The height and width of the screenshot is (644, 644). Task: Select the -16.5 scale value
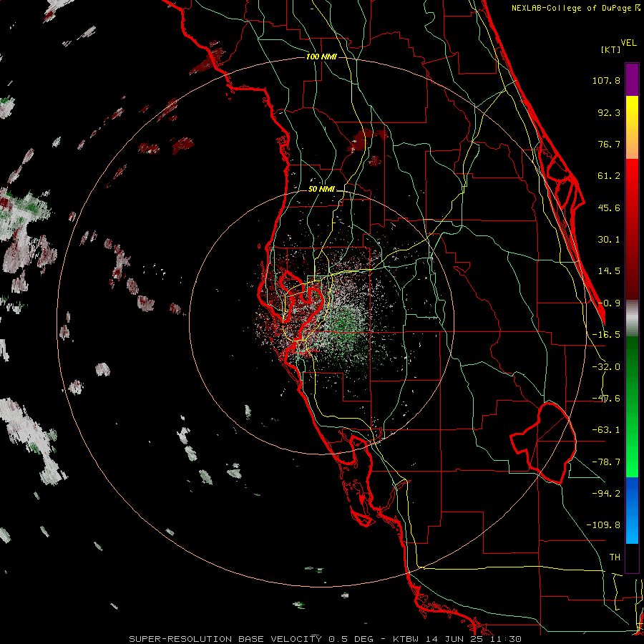point(606,335)
